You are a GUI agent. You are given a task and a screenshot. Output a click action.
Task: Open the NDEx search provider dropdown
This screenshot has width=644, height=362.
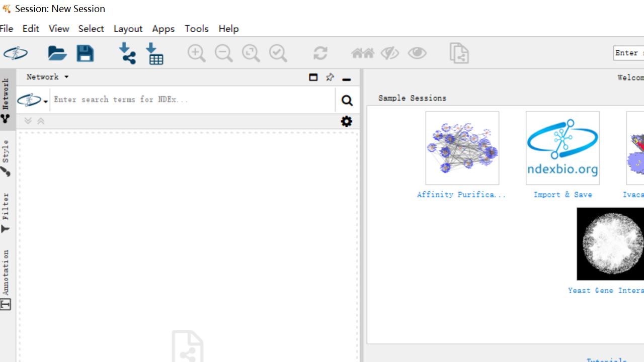click(x=33, y=101)
